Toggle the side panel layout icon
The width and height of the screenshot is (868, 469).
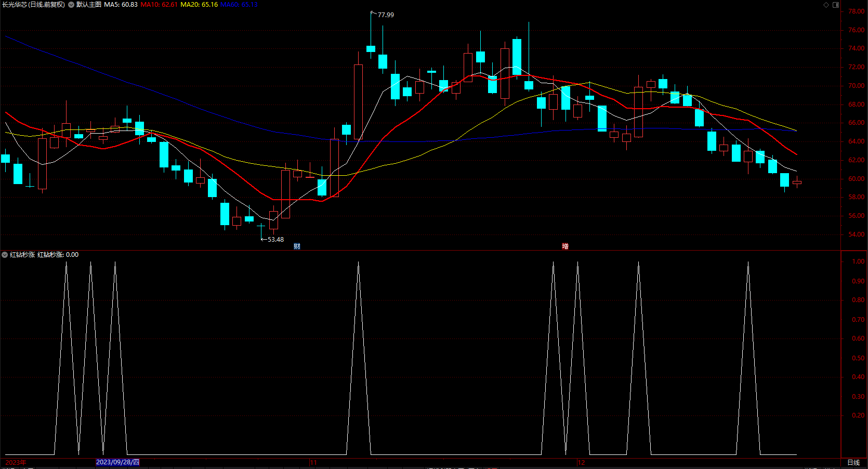click(836, 5)
